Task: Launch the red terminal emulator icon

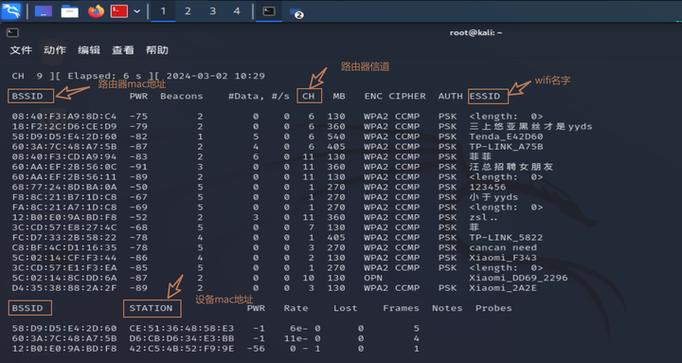Action: (x=119, y=11)
